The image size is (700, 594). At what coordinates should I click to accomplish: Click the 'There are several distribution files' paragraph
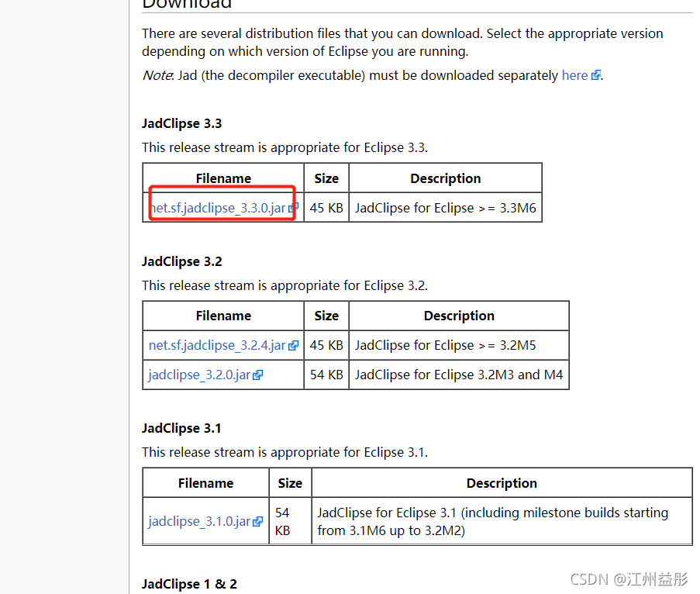[x=402, y=43]
